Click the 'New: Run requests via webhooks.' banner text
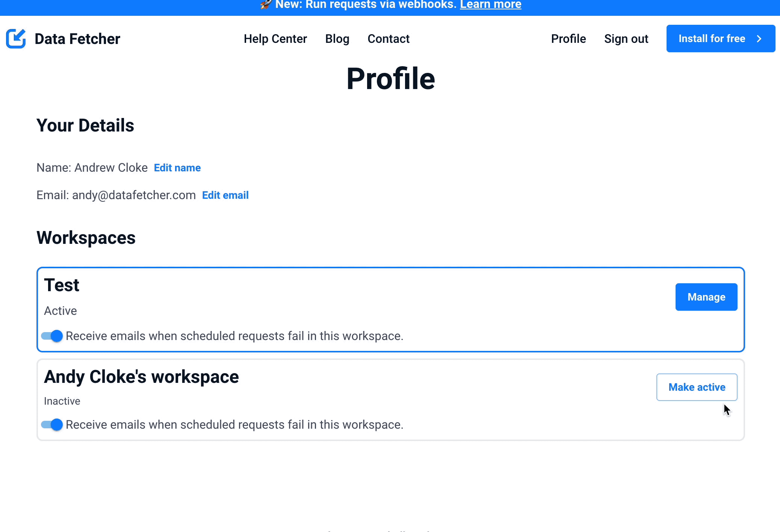The image size is (780, 532). (366, 5)
